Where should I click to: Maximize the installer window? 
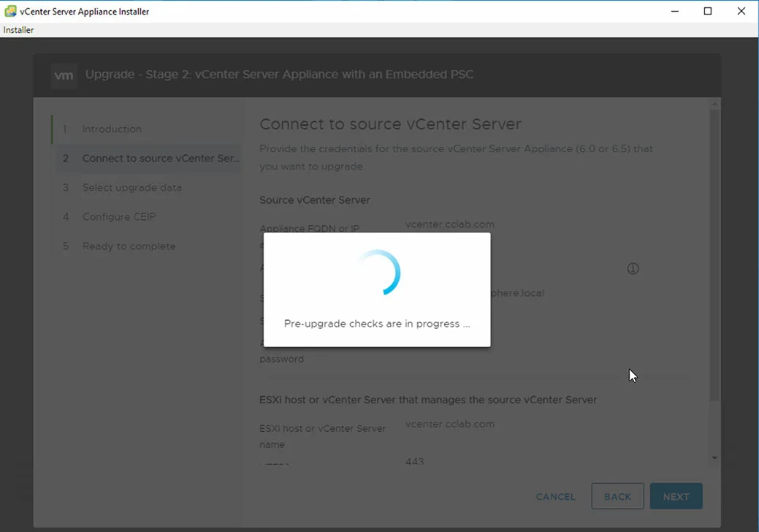(x=708, y=11)
